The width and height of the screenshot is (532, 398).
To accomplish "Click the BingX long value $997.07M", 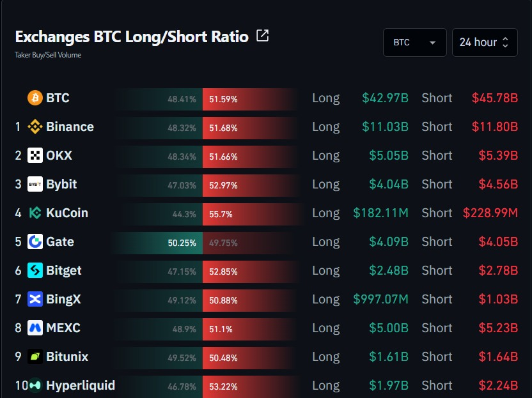I will (380, 299).
